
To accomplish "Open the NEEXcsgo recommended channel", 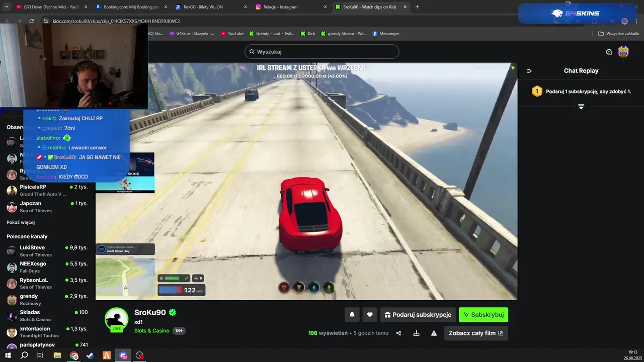I will [x=47, y=267].
